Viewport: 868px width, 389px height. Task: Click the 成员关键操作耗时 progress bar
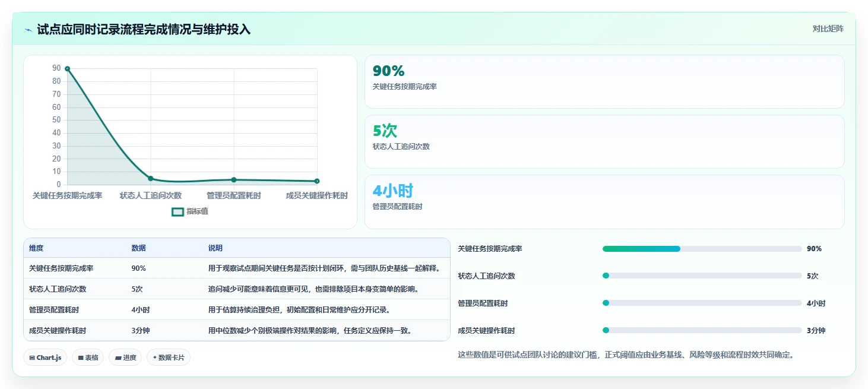[x=702, y=331]
